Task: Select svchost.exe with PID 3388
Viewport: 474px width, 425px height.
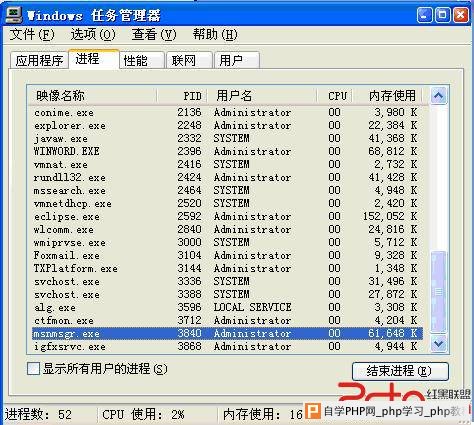Action: coord(227,294)
